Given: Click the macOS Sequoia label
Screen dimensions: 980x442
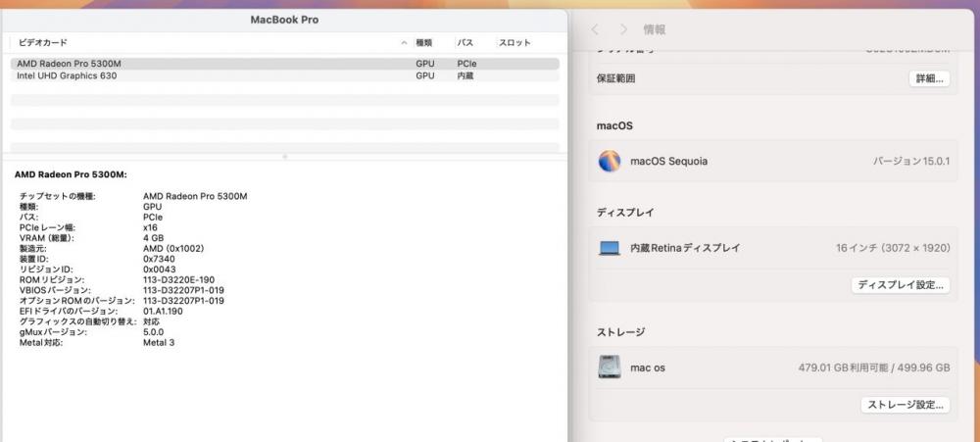Looking at the screenshot, I should (668, 162).
